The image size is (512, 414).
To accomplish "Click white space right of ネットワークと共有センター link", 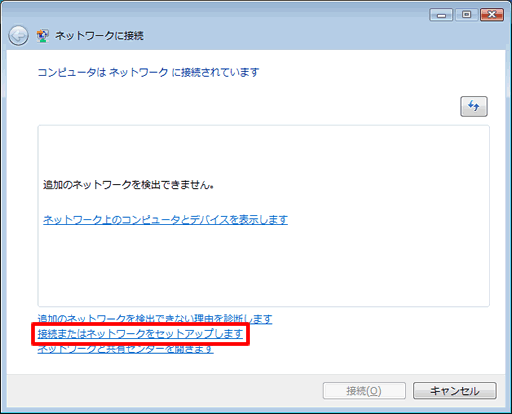I will click(x=350, y=349).
